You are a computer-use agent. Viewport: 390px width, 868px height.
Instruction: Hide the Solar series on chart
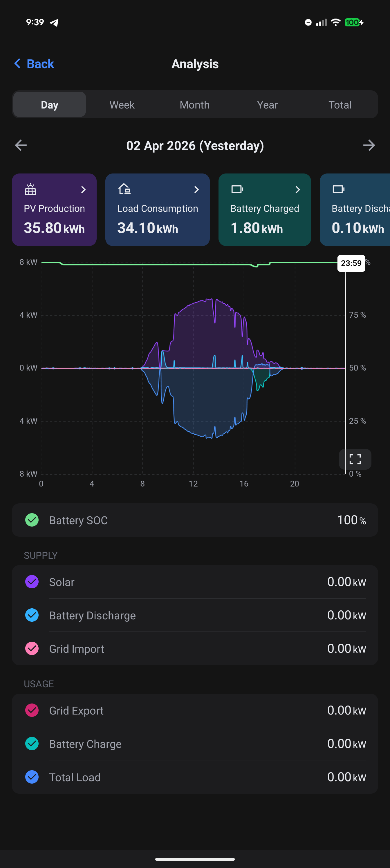pyautogui.click(x=32, y=582)
